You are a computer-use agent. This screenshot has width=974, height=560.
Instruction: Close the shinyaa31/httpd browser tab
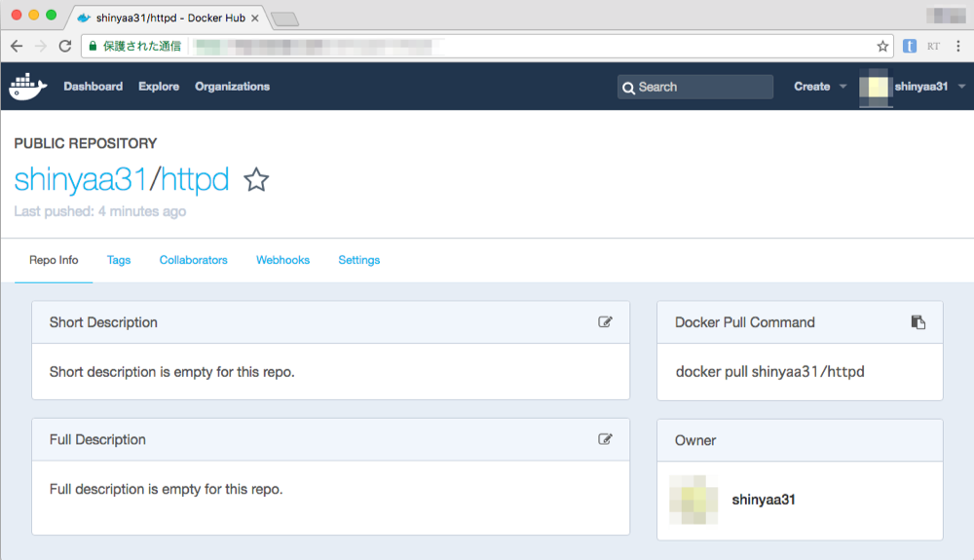pos(254,18)
